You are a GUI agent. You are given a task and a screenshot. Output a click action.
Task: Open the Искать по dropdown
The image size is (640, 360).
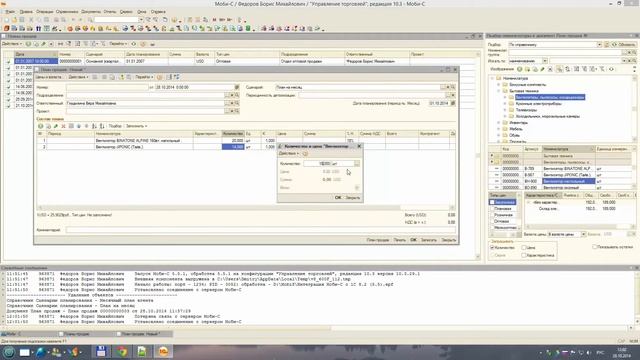545,60
